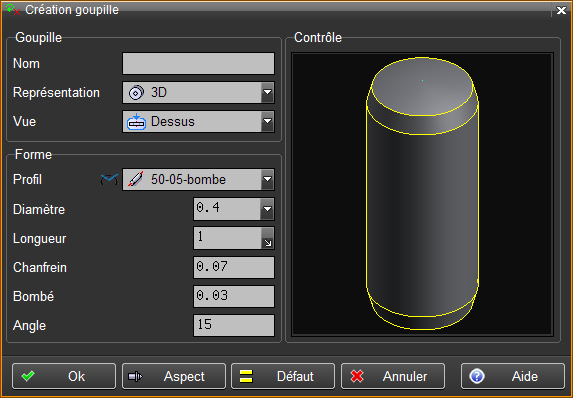The width and height of the screenshot is (573, 398).
Task: Click the Aspect button
Action: click(x=174, y=376)
